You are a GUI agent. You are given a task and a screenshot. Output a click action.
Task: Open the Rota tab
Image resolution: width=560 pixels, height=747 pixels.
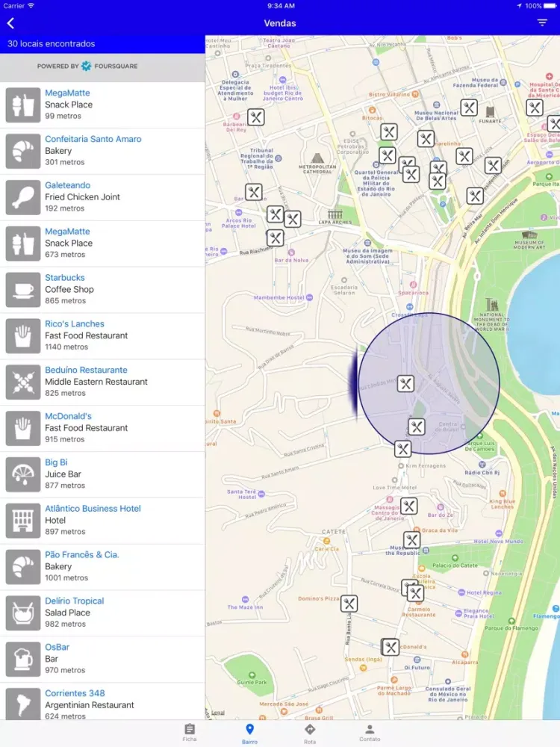click(x=310, y=734)
